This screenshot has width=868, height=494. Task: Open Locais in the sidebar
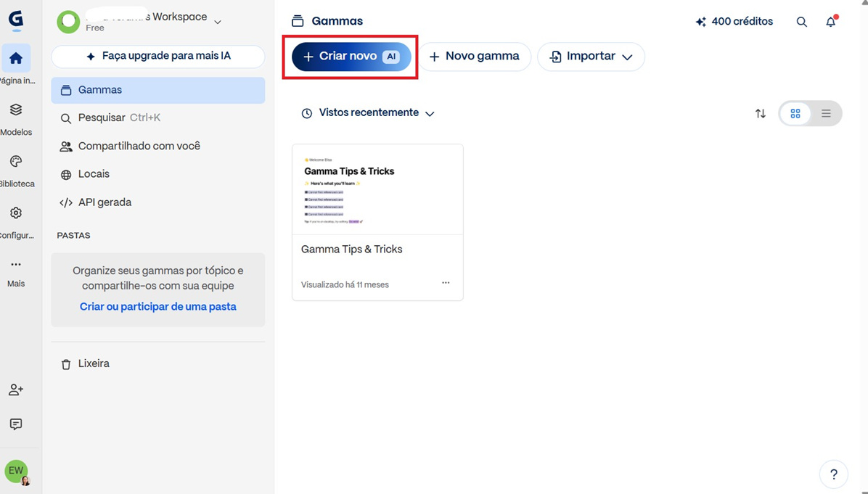157,174
